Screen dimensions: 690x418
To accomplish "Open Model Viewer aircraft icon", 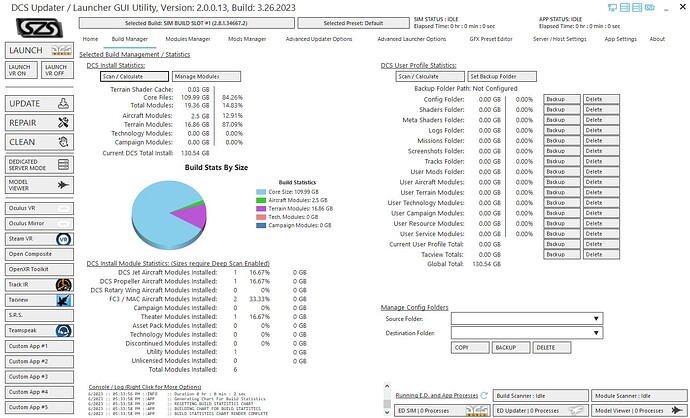I will coord(63,185).
